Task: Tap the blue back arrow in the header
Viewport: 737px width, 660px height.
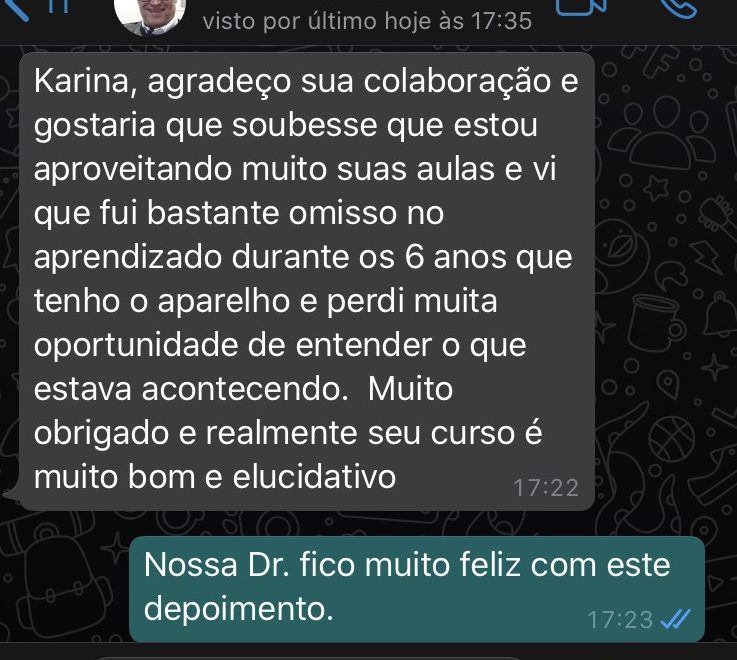Action: click(x=13, y=8)
